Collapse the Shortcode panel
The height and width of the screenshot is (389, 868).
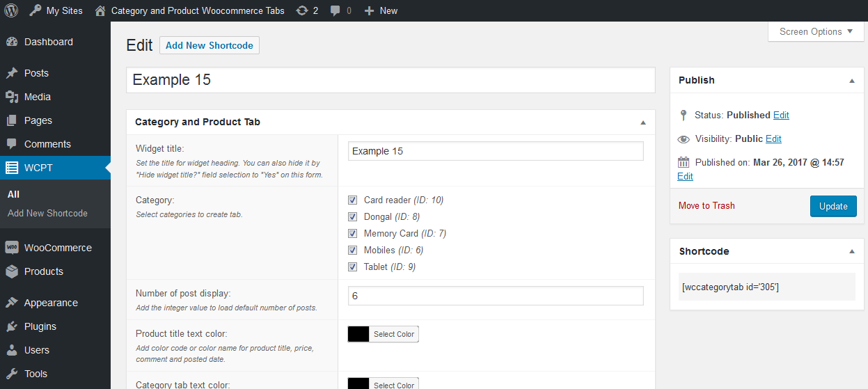coord(852,252)
